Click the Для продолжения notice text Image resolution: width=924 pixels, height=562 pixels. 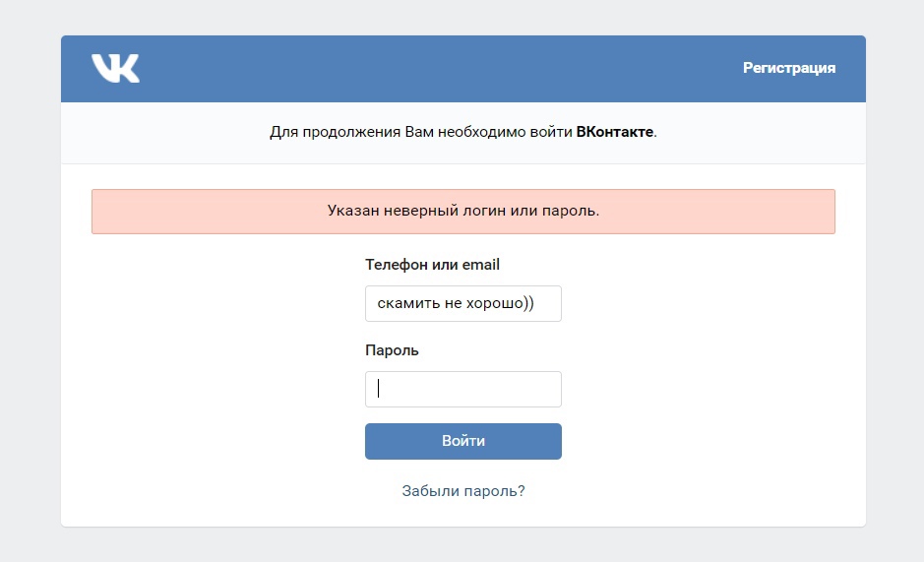click(x=335, y=132)
